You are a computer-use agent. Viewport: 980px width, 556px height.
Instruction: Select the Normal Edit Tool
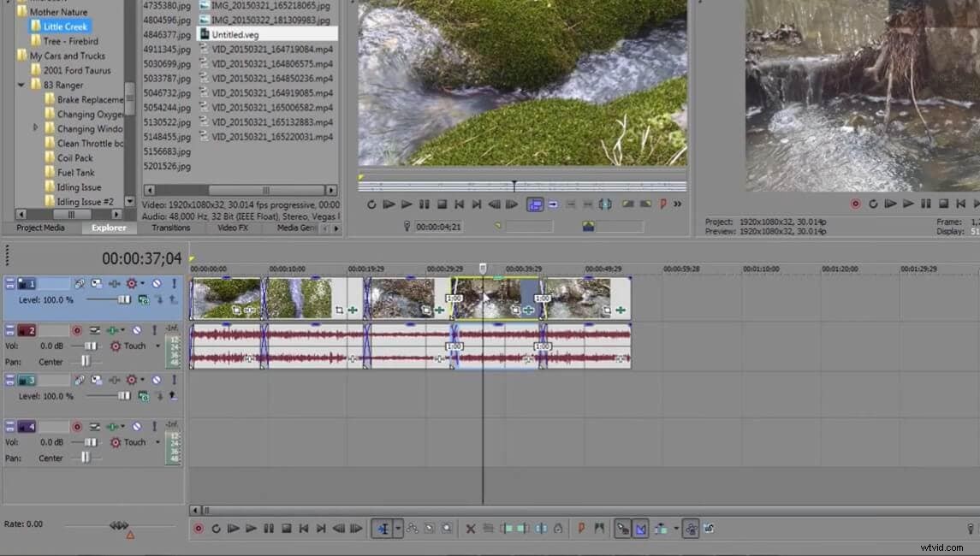coord(383,529)
